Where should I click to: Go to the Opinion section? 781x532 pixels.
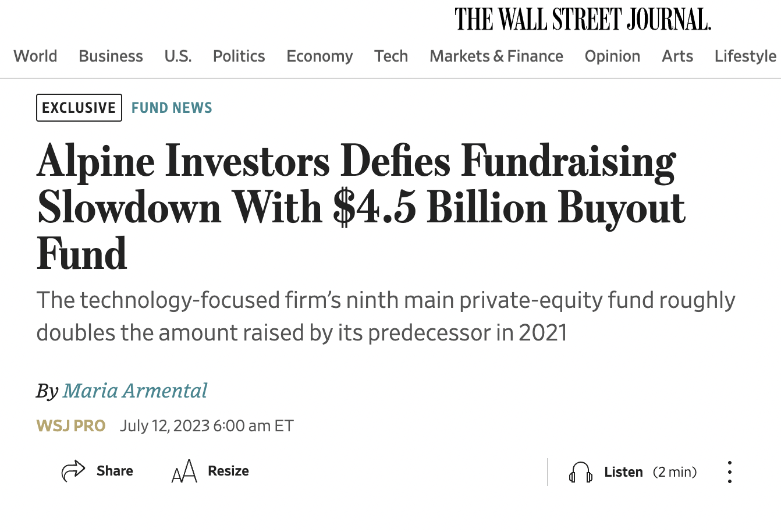coord(612,56)
